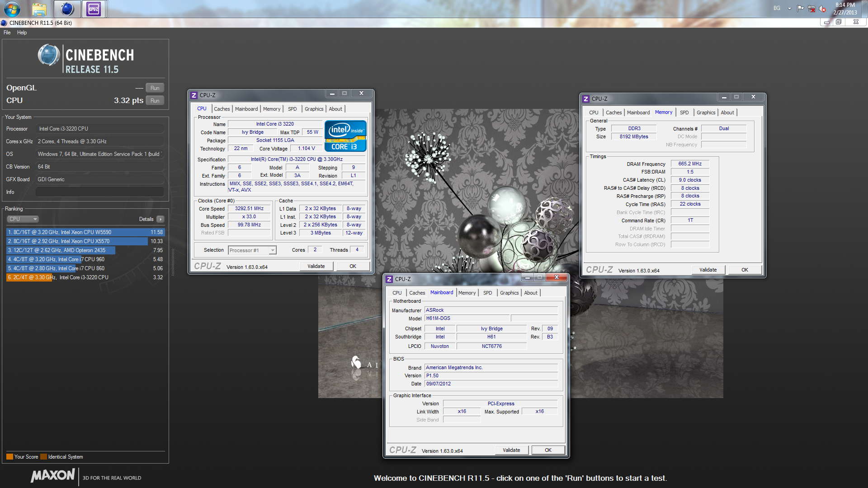Select AMD Opteron 2435 ranking entry
This screenshot has width=868, height=488.
click(x=85, y=250)
